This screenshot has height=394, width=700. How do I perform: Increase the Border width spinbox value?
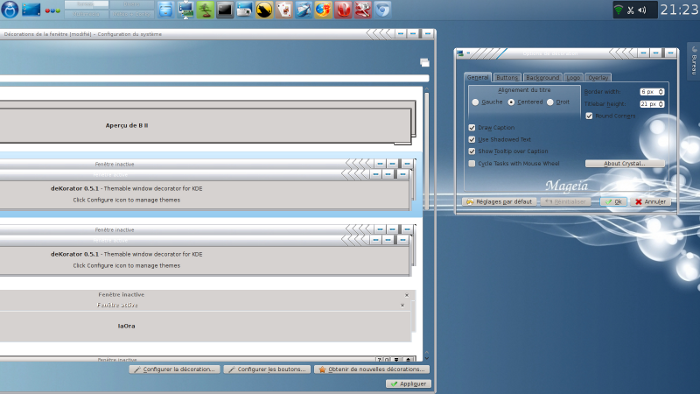661,90
